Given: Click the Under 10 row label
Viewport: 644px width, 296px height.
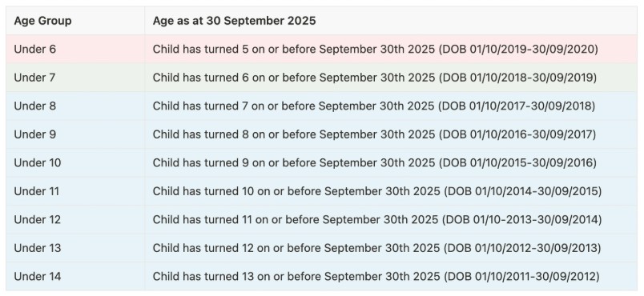Looking at the screenshot, I should [x=38, y=162].
